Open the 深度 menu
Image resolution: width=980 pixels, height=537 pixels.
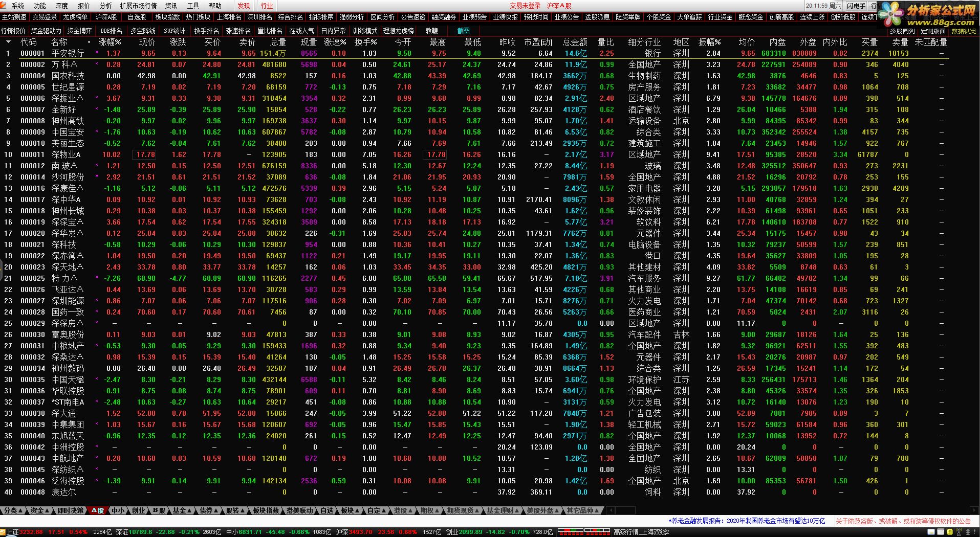click(61, 6)
